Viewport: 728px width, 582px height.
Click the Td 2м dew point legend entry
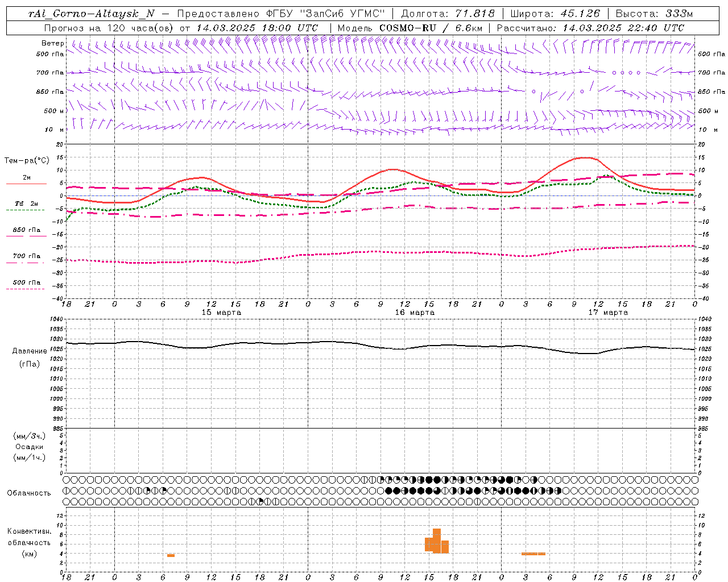click(x=27, y=203)
